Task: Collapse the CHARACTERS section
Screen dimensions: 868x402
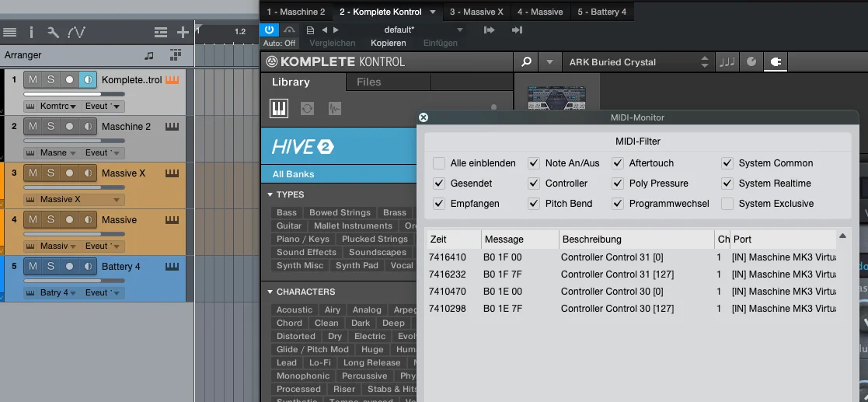Action: click(x=270, y=292)
